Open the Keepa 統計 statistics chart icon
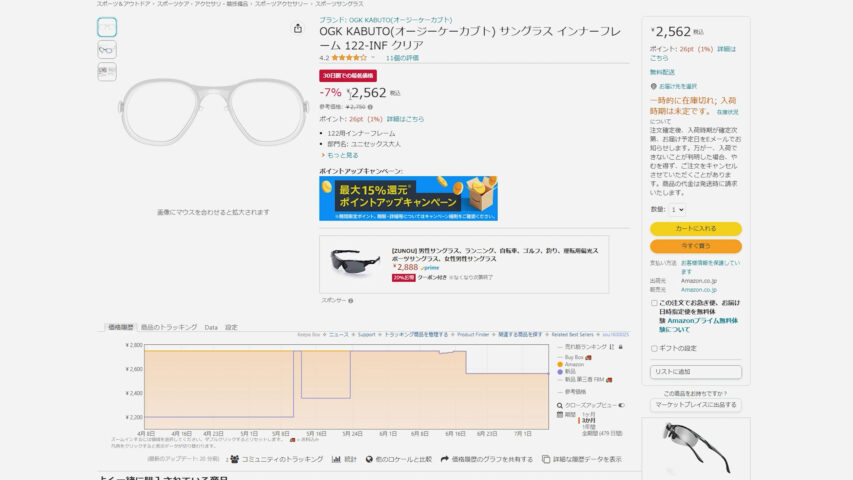Viewport: 853px width, 480px height. pos(336,459)
